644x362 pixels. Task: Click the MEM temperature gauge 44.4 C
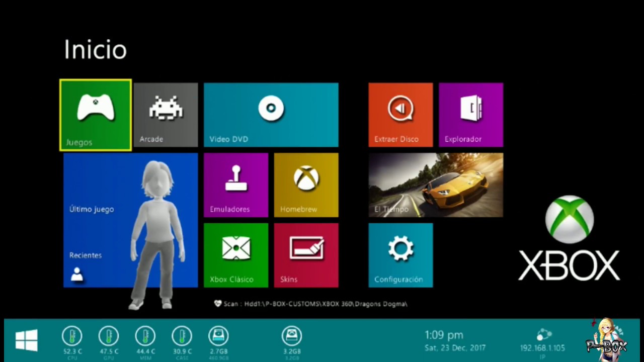click(x=145, y=336)
